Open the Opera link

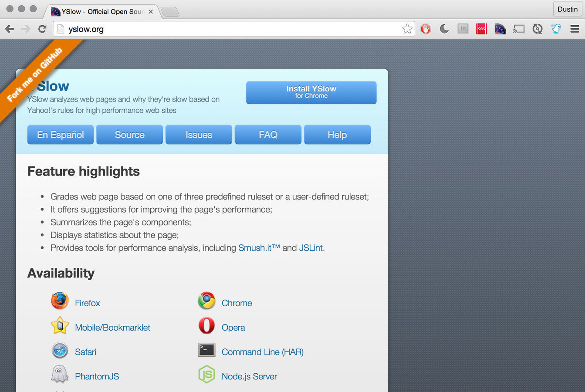233,328
